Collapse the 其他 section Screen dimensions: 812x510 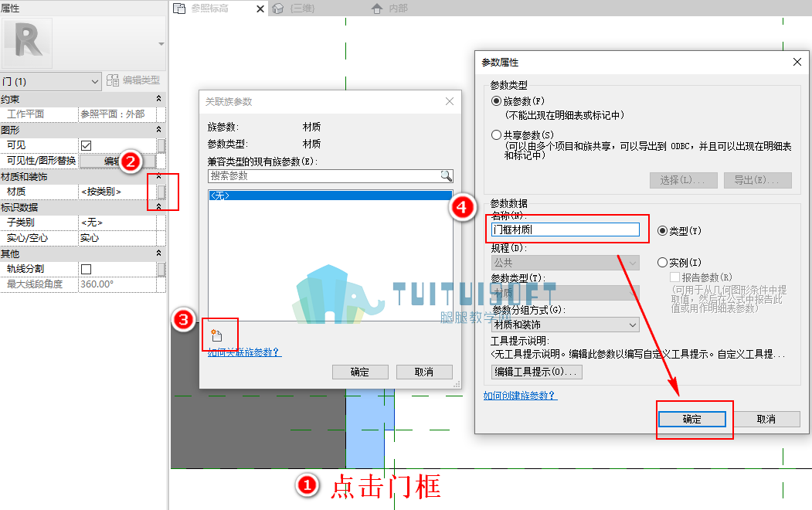(158, 253)
